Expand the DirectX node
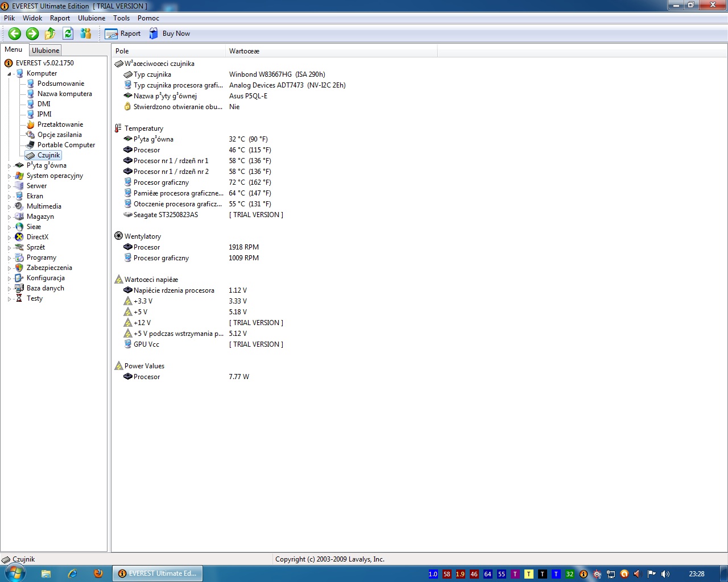Screen dimensions: 728x582 pyautogui.click(x=10, y=238)
